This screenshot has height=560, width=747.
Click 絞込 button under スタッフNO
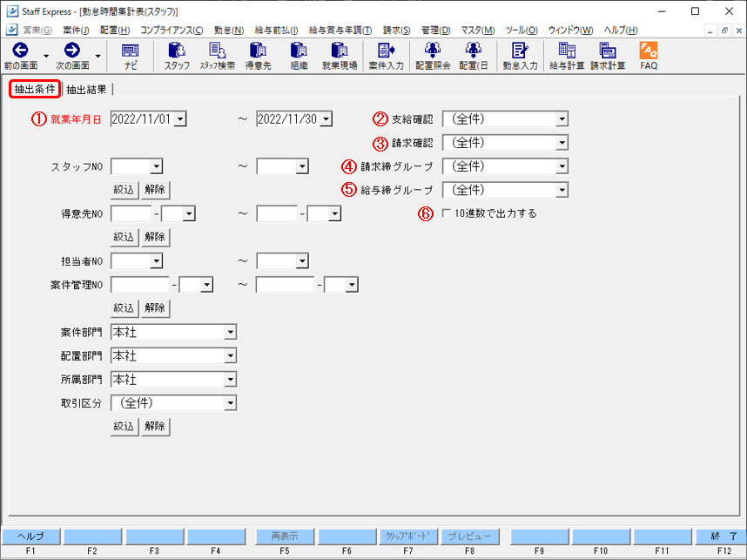124,189
